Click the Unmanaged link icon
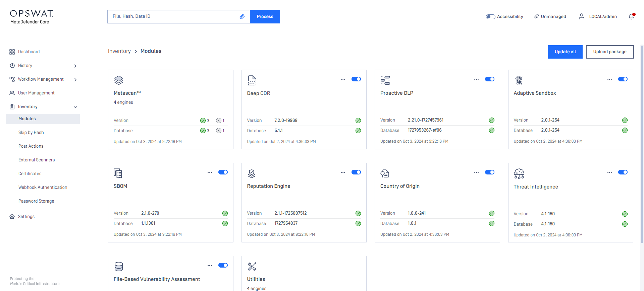 (536, 16)
